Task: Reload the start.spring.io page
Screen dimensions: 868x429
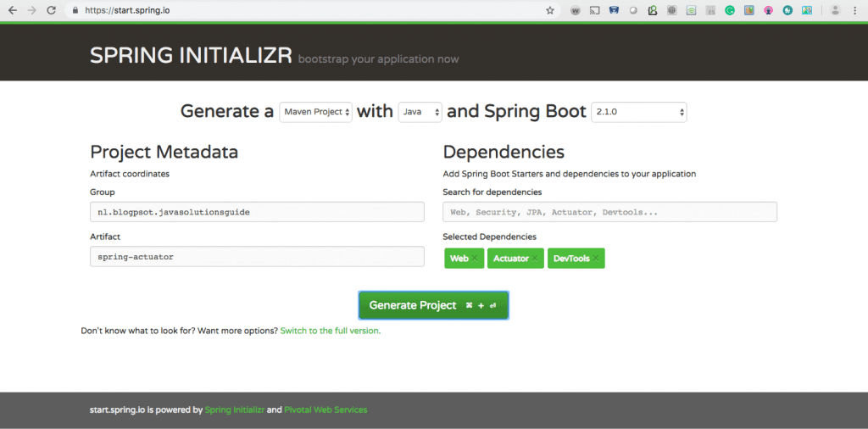Action: (52, 10)
